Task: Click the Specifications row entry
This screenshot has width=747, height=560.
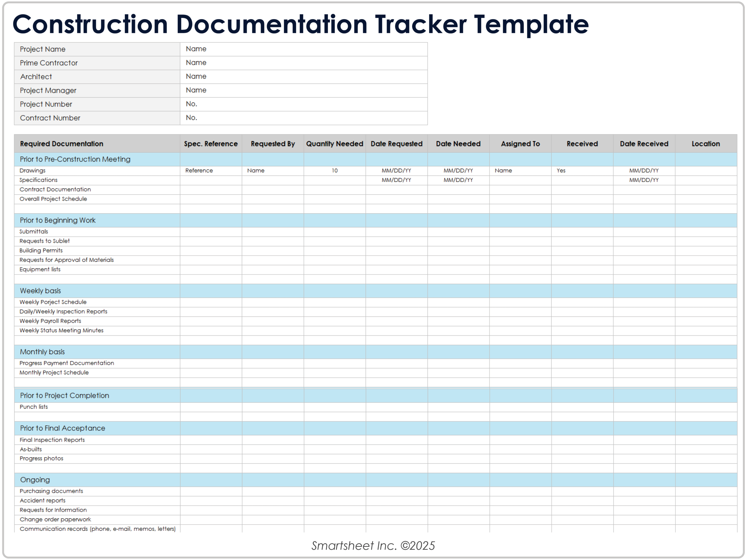Action: (x=38, y=180)
